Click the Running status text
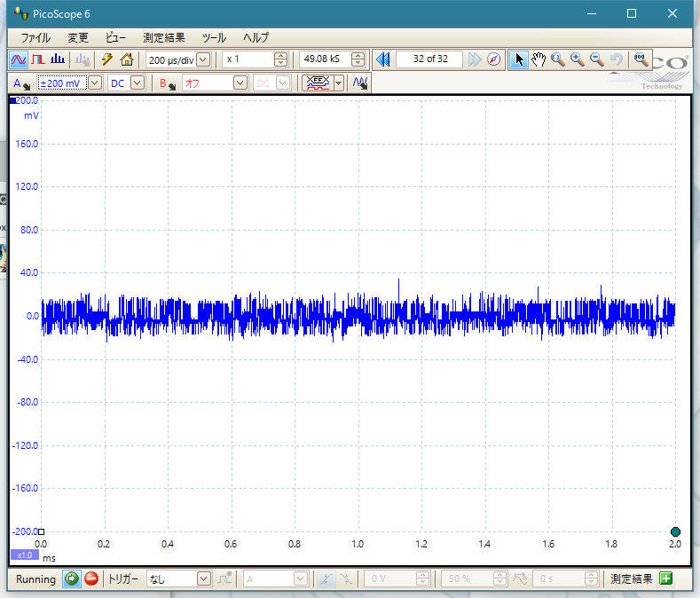The height and width of the screenshot is (598, 700). click(x=35, y=579)
